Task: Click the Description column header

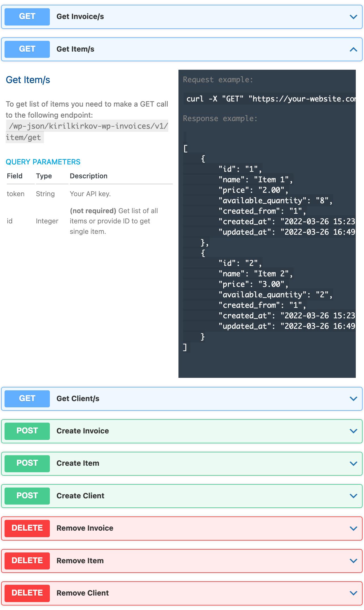Action: pos(89,176)
